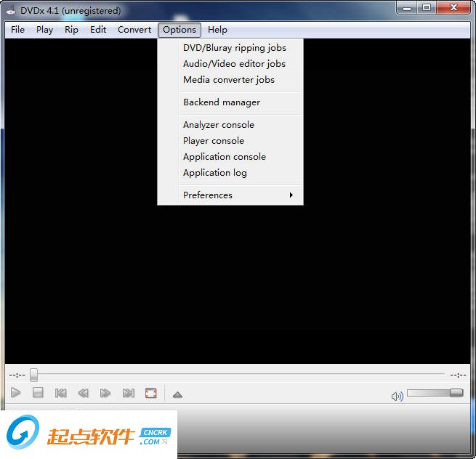476x459 pixels.
Task: Close the open Options menu
Action: pyautogui.click(x=179, y=30)
